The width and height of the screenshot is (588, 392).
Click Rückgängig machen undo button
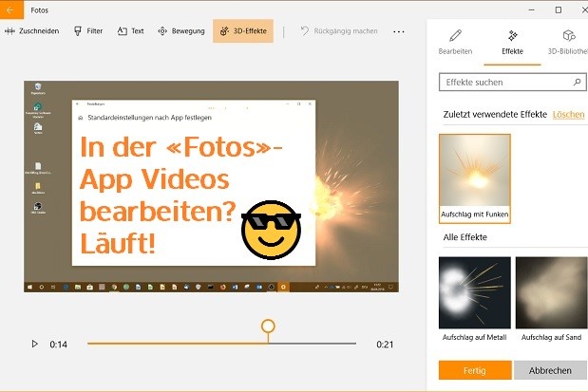click(339, 31)
